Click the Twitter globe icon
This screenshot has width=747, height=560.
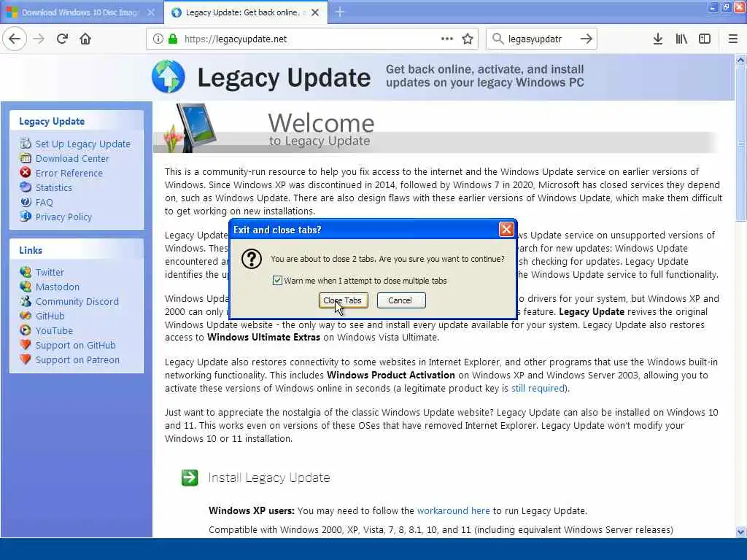(26, 272)
